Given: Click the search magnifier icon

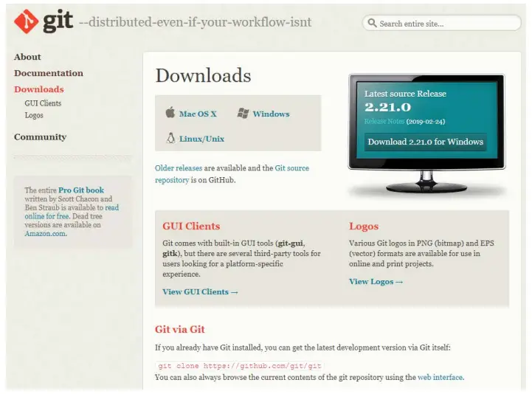Looking at the screenshot, I should point(372,24).
